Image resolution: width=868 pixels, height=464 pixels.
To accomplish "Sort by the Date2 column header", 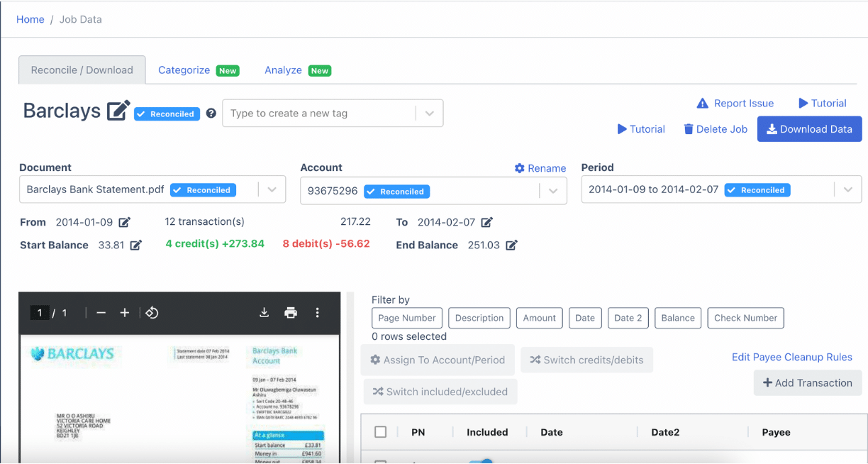I will [x=665, y=432].
